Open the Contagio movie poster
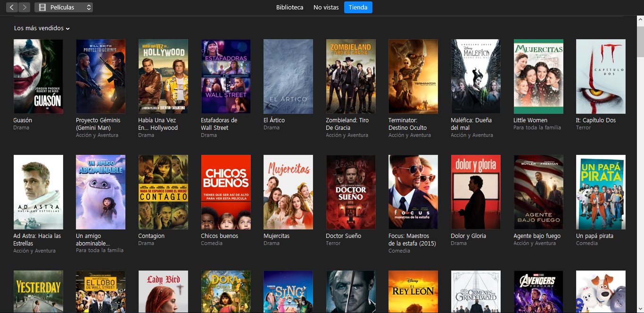Viewport: 644px width, 313px height. 163,192
